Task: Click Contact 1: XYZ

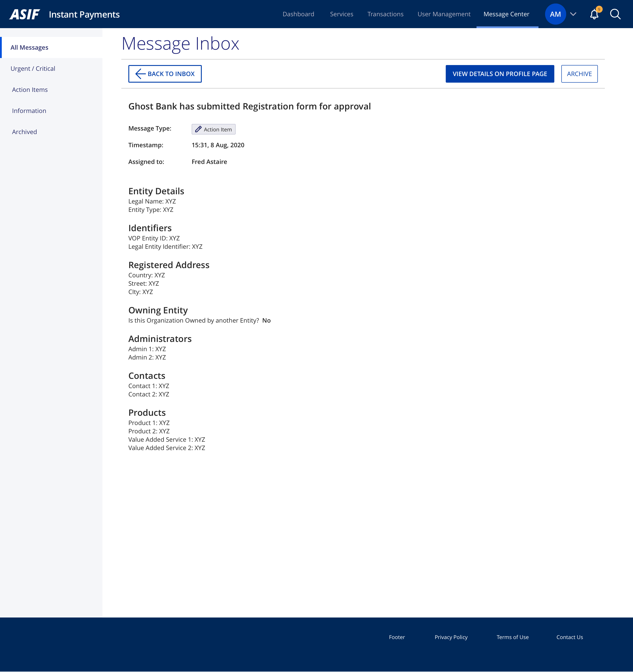Action: [149, 386]
